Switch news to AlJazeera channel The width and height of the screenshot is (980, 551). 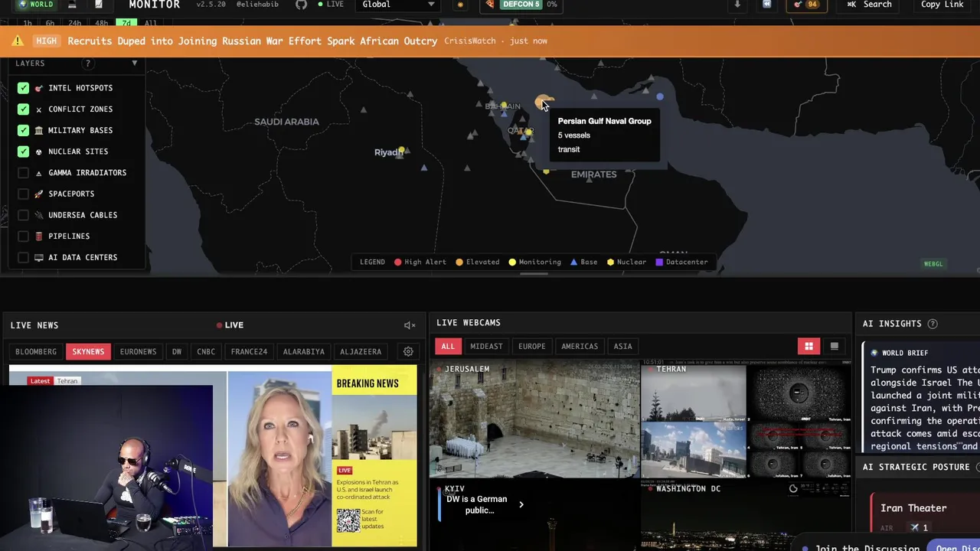pyautogui.click(x=361, y=351)
